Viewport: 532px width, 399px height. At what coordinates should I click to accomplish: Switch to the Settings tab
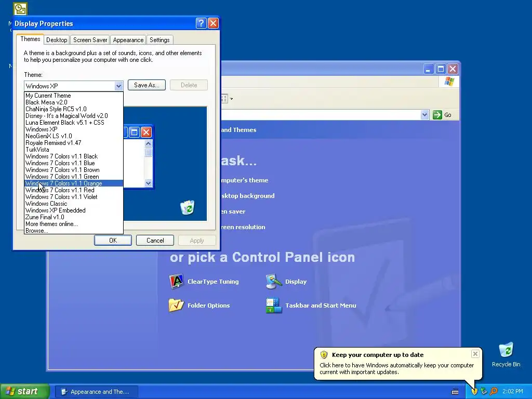click(159, 40)
